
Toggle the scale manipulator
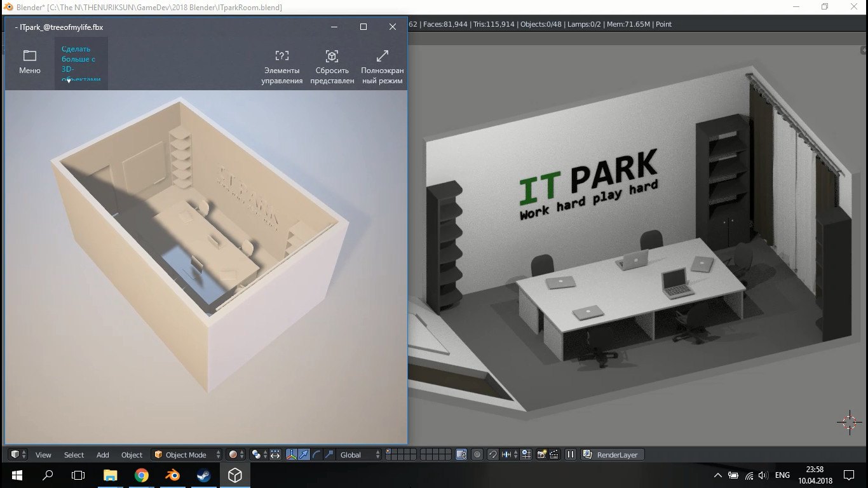329,454
